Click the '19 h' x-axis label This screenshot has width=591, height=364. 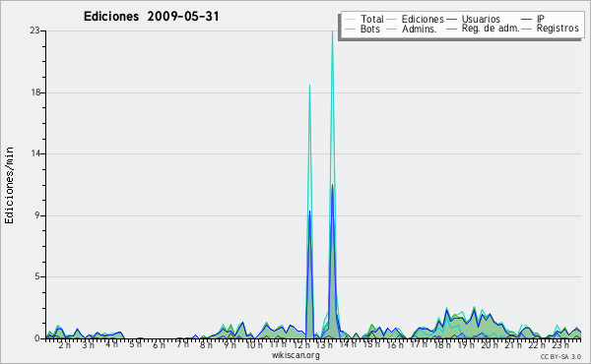(466, 344)
